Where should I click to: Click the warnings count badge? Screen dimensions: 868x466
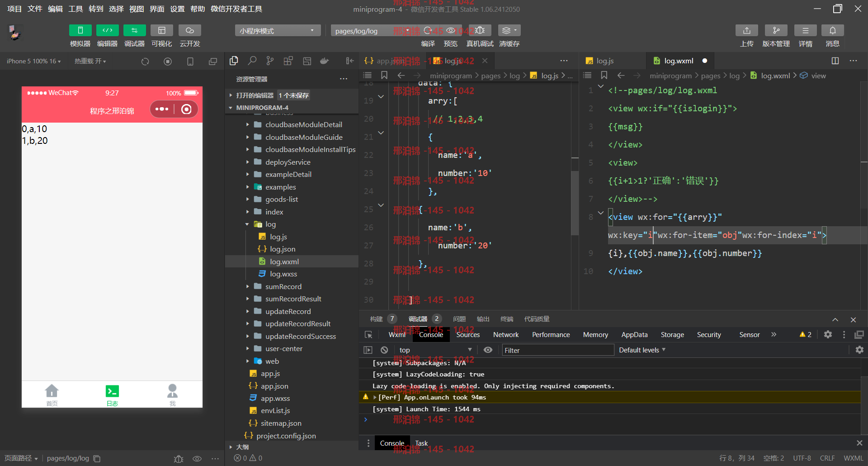[x=805, y=334]
